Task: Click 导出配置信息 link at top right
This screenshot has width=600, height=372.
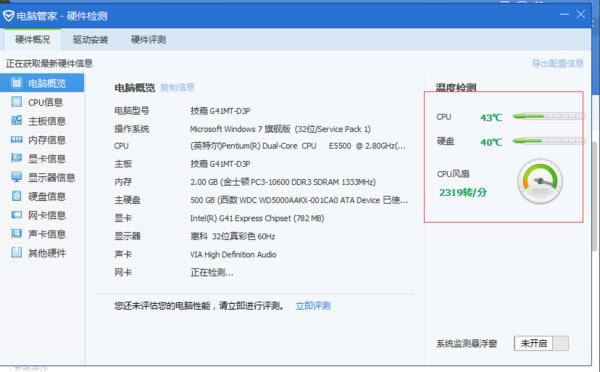Action: click(558, 63)
